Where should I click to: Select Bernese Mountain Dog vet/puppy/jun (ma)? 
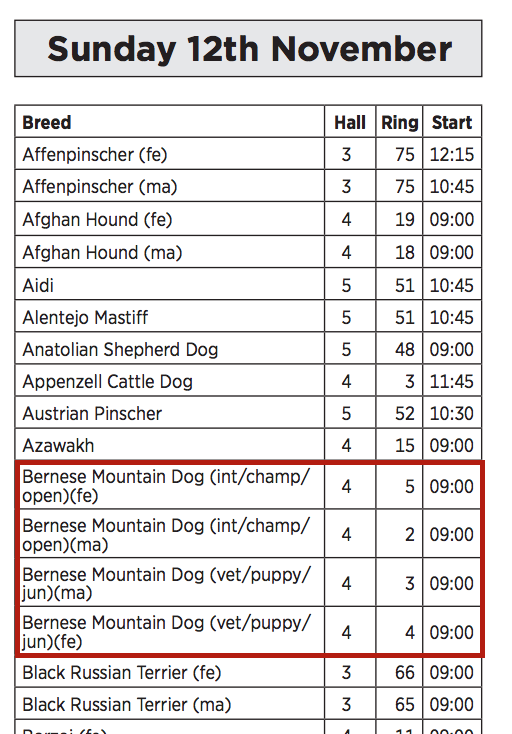click(x=249, y=583)
